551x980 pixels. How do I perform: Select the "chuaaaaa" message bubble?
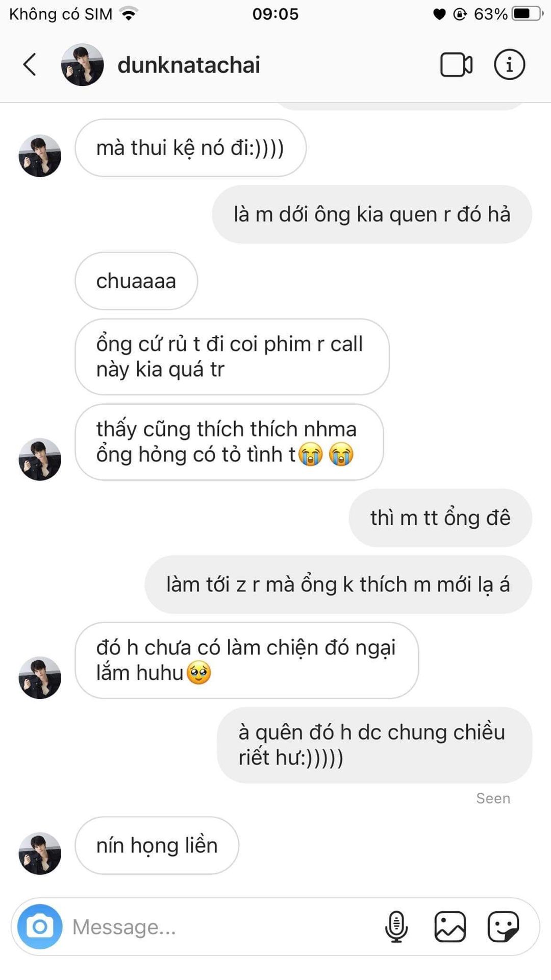[136, 281]
